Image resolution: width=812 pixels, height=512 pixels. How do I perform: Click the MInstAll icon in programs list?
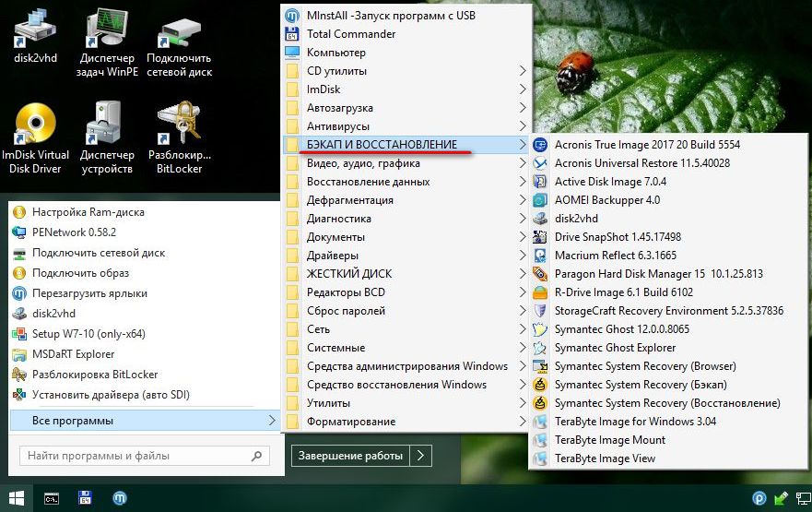point(292,16)
